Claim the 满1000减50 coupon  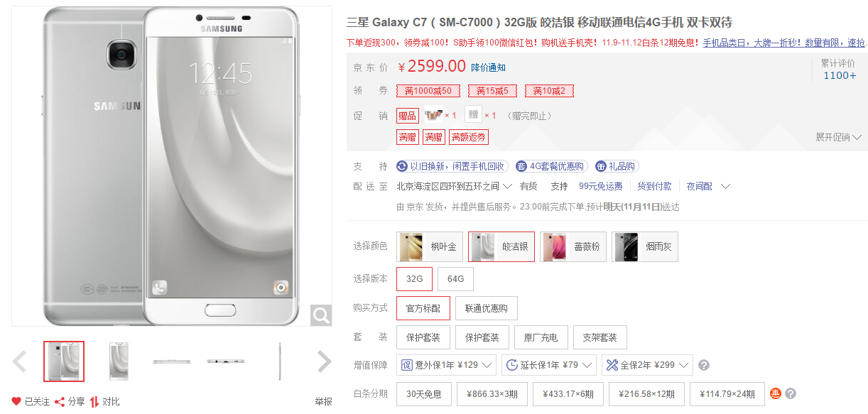pyautogui.click(x=428, y=91)
